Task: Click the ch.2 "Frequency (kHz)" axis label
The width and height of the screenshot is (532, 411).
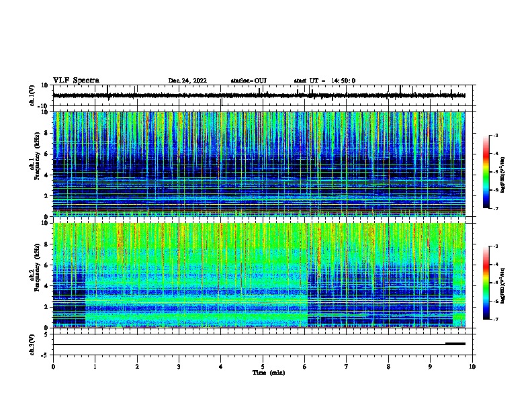Action: (37, 267)
